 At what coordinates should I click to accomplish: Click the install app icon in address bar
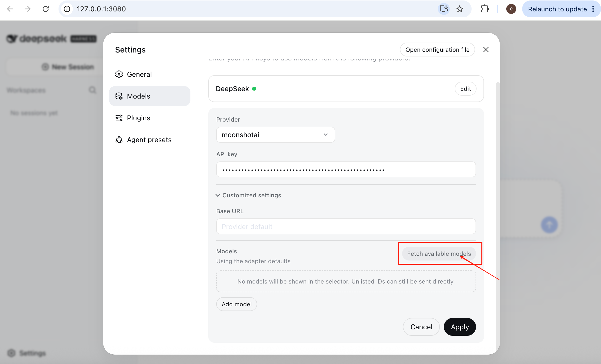click(x=444, y=9)
